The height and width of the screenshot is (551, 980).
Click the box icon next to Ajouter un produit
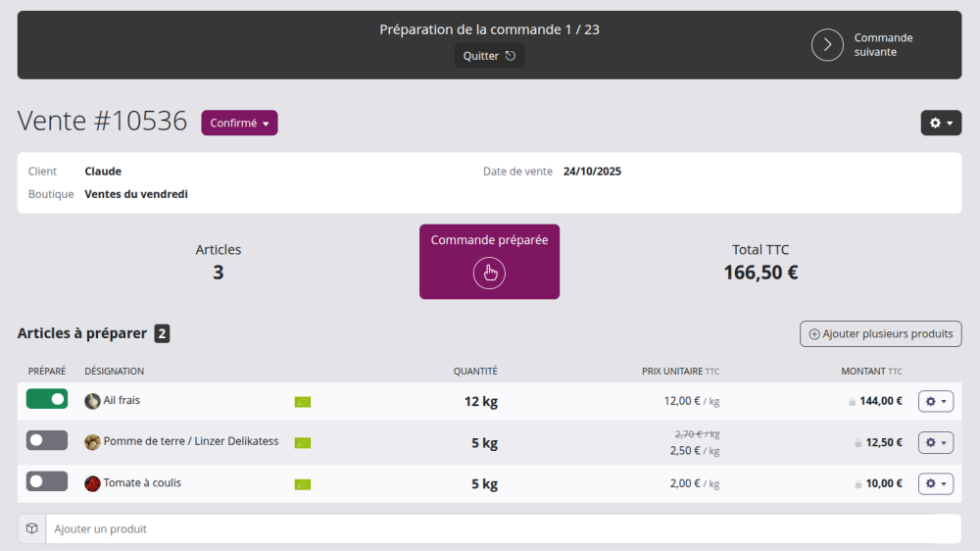pos(32,528)
